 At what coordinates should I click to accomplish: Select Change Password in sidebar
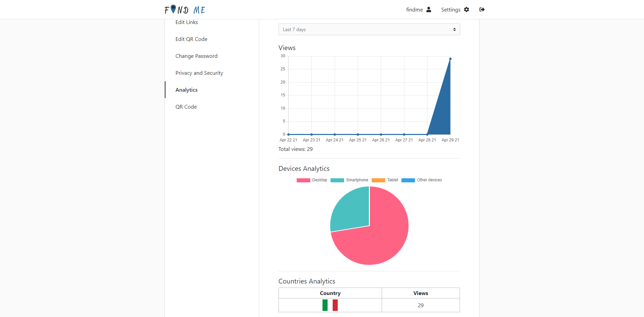(x=196, y=56)
